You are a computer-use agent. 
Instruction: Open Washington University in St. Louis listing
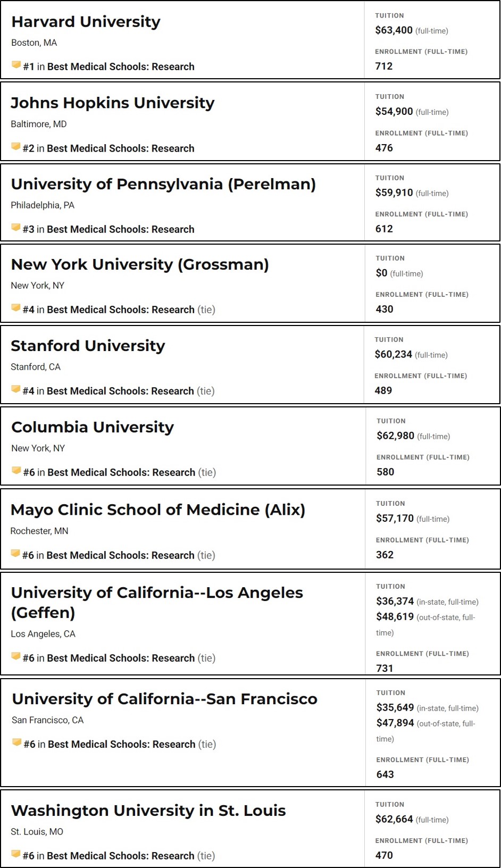coord(148,811)
